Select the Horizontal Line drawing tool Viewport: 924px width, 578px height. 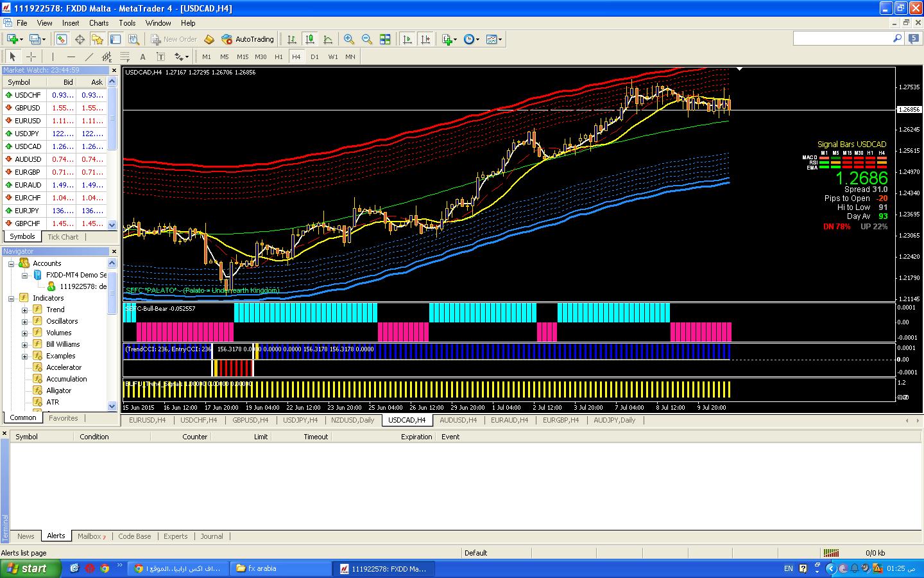point(71,57)
